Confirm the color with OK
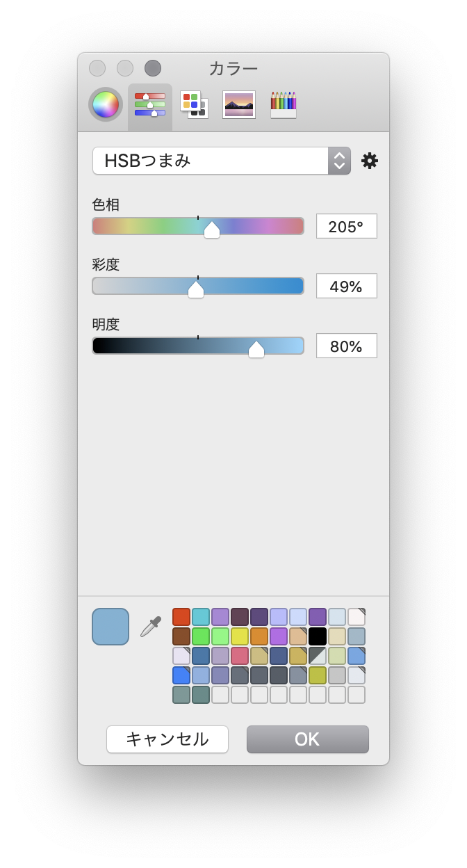Viewport: 467px width, 868px height. coord(307,739)
